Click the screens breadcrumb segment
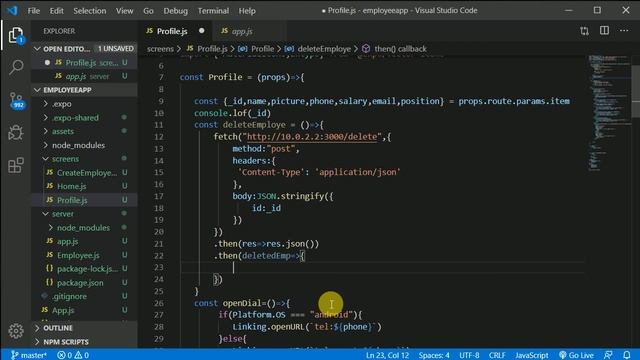Screen dimensions: 640x360 [160, 49]
